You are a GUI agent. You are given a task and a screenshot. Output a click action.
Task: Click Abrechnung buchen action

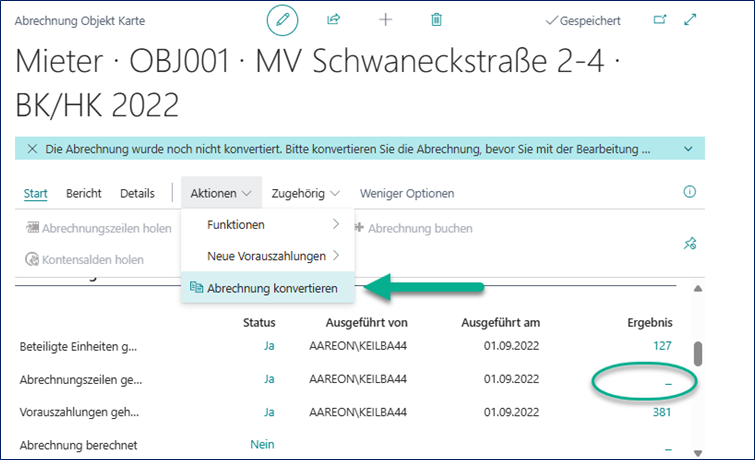(414, 228)
